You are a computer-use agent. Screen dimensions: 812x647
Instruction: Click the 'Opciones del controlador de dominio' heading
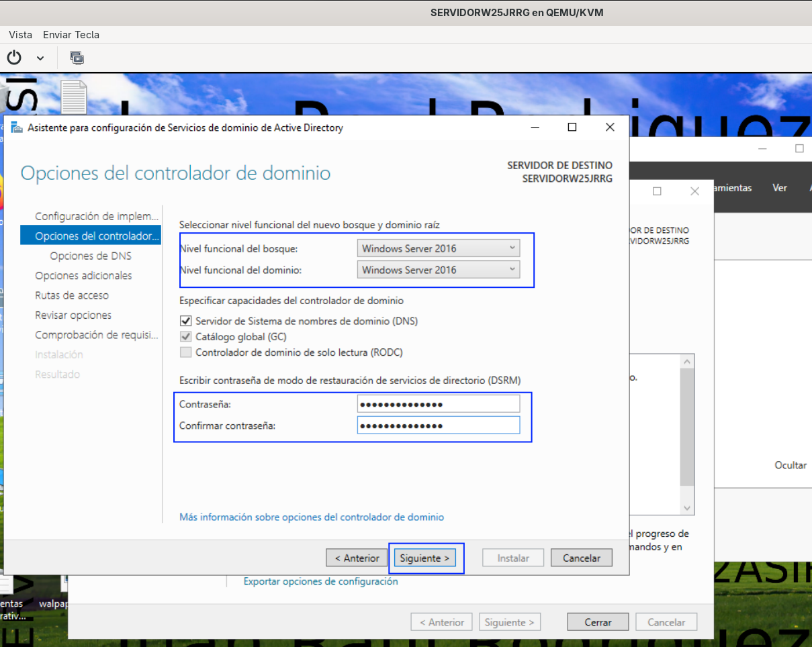(175, 173)
